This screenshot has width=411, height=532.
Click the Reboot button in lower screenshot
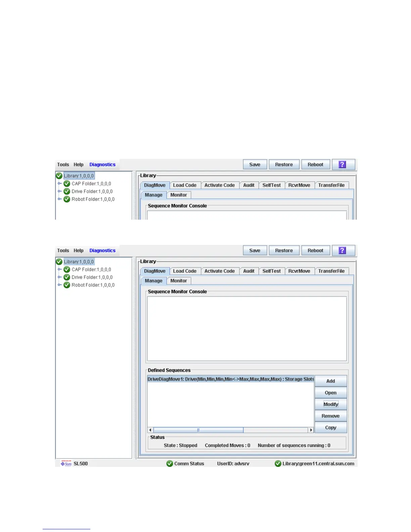(316, 251)
